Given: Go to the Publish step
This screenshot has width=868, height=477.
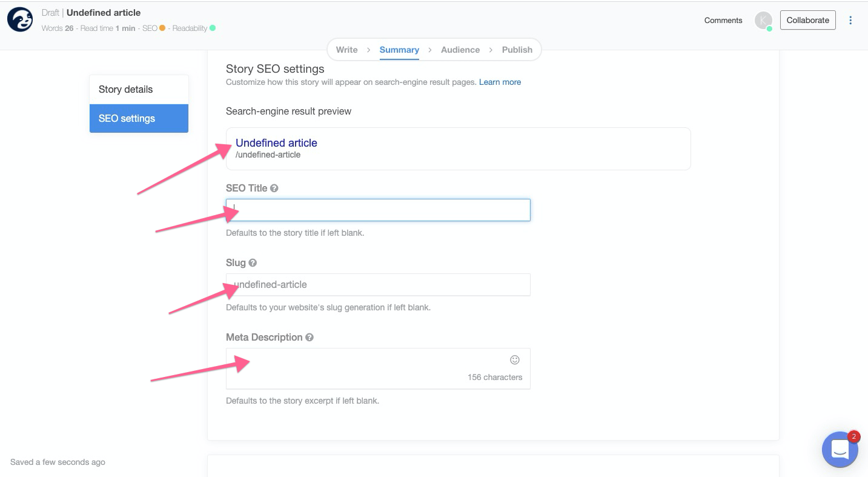Looking at the screenshot, I should click(517, 50).
